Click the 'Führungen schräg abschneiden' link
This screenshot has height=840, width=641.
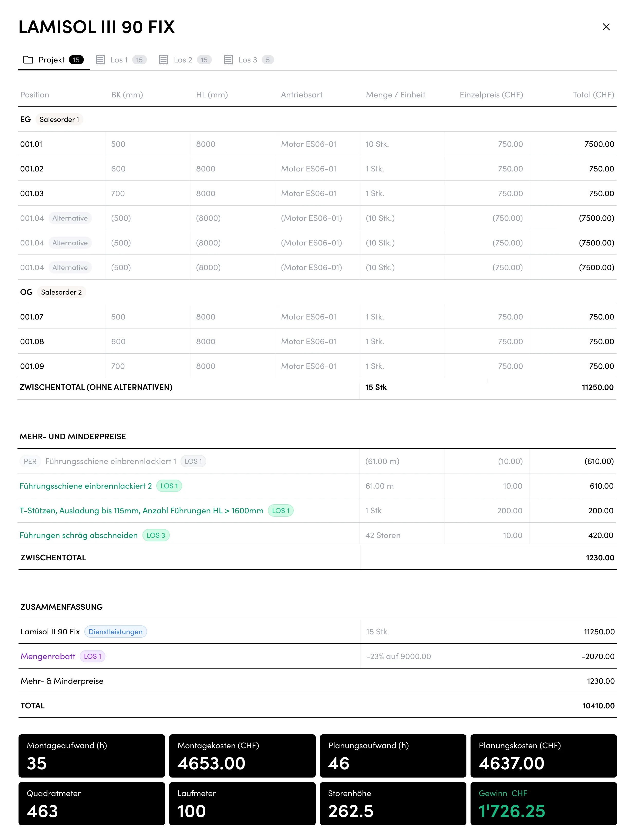[79, 535]
